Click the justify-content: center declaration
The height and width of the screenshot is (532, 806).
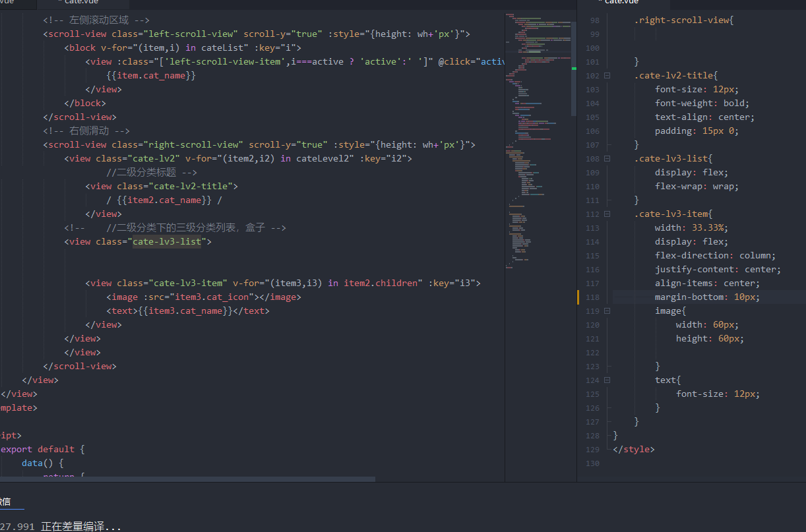click(x=718, y=269)
